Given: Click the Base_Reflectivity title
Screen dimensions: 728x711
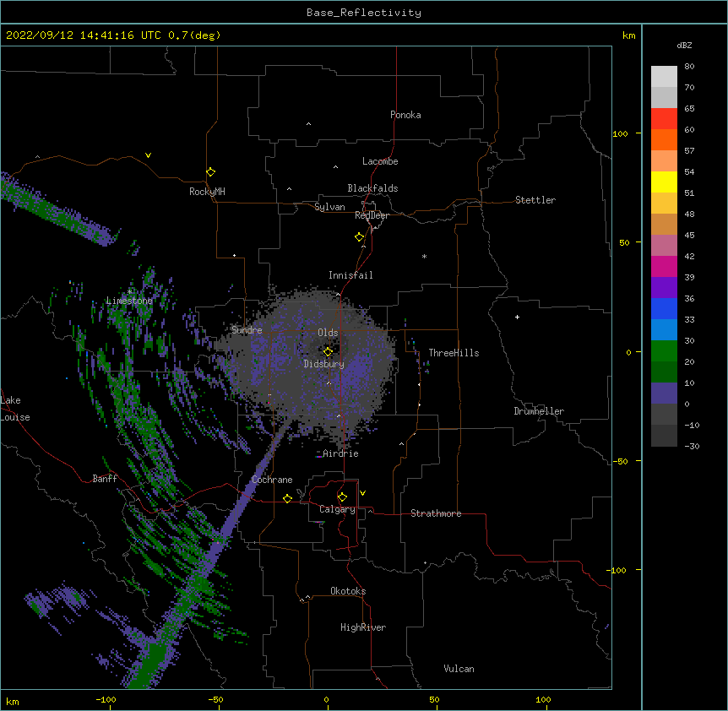Looking at the screenshot, I should 364,13.
